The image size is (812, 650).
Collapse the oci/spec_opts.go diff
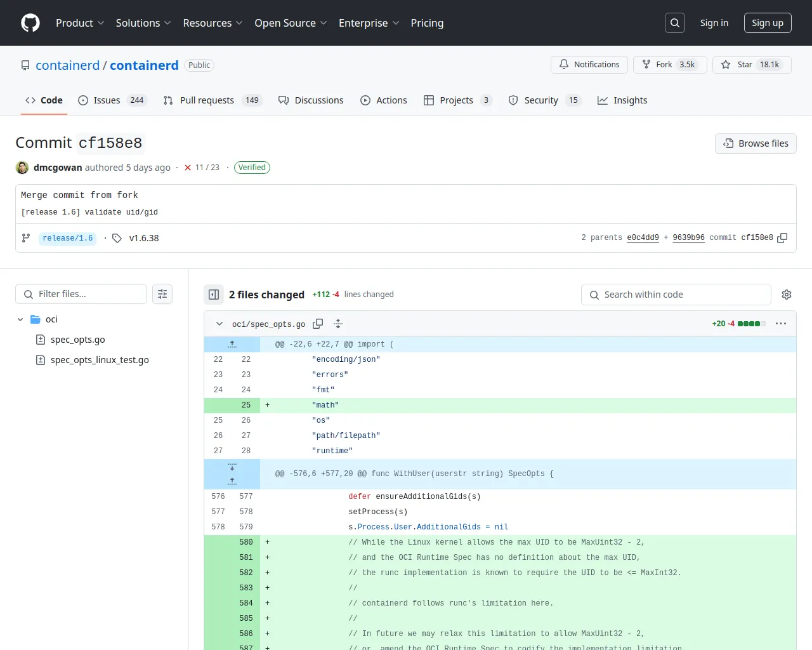[219, 324]
